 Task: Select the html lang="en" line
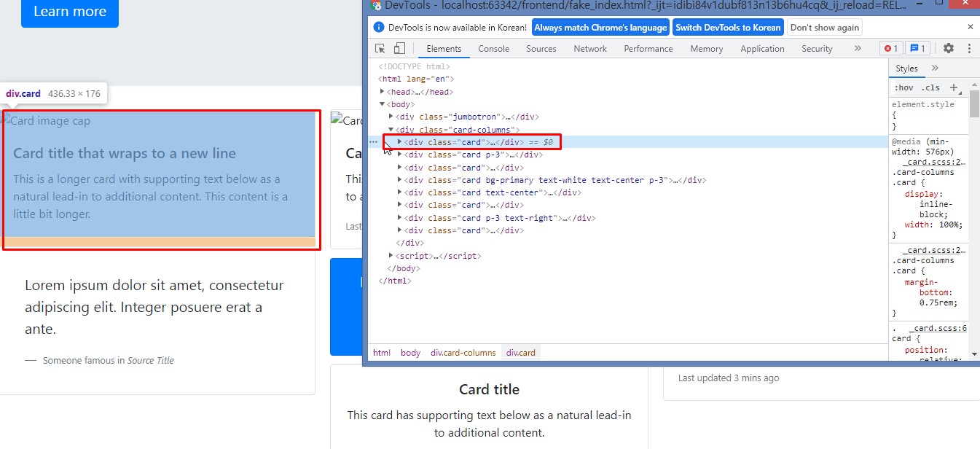pyautogui.click(x=416, y=79)
